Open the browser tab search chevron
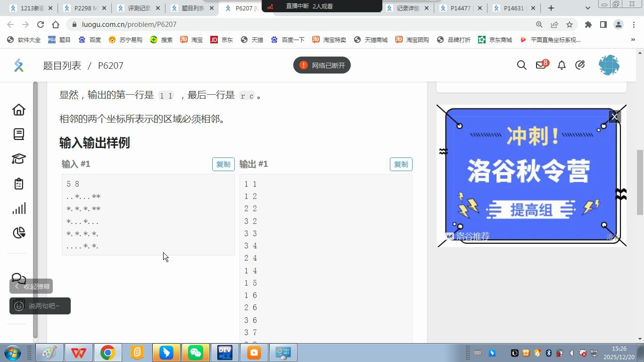 point(588,8)
